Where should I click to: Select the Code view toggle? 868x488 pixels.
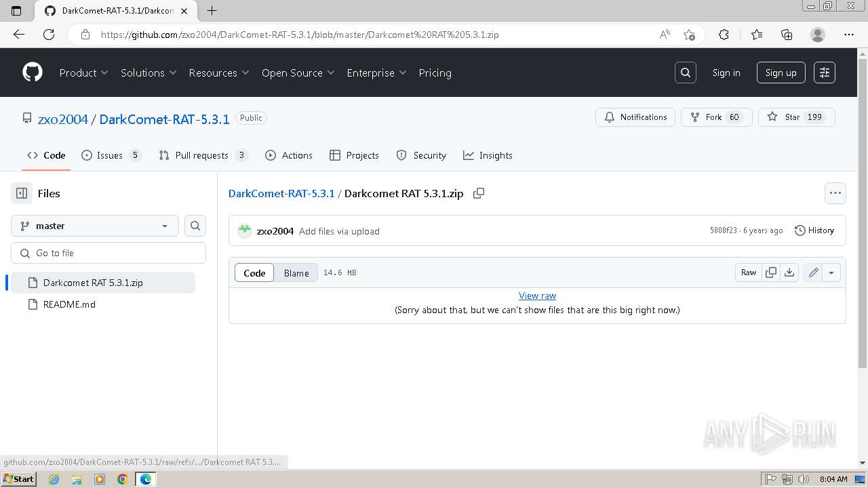click(254, 272)
